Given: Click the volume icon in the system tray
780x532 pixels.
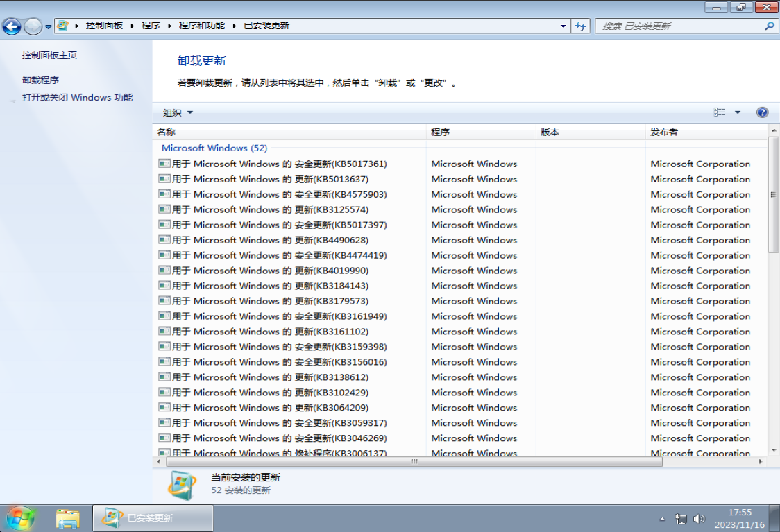Looking at the screenshot, I should (698, 517).
